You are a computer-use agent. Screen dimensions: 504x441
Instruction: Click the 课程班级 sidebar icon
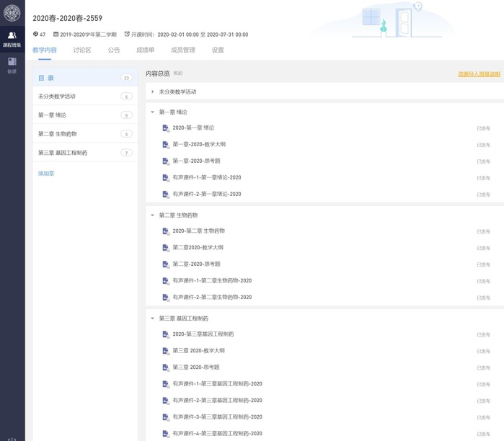click(x=12, y=39)
